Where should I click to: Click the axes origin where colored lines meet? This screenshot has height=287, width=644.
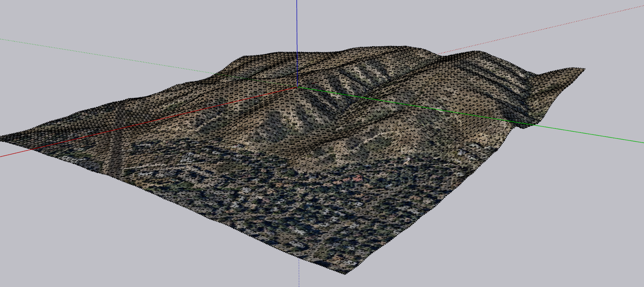point(297,86)
